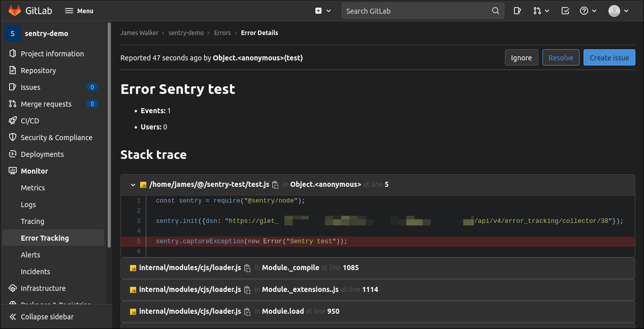
Task: Click the Issues sidebar icon
Action: 13,87
